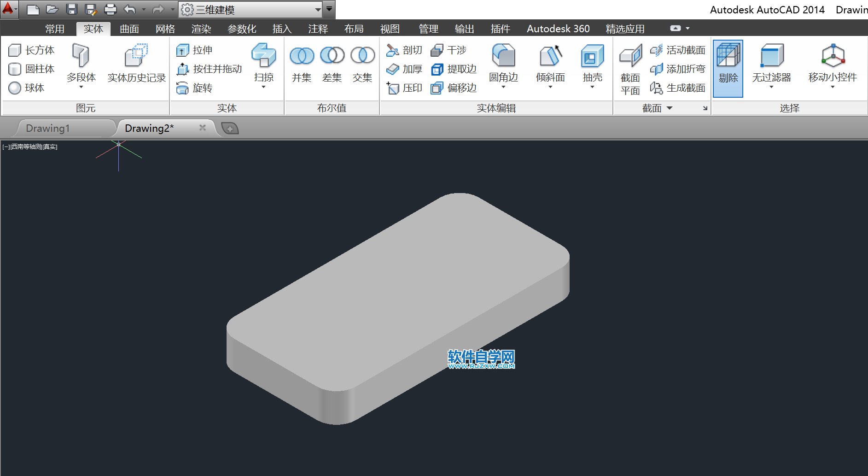Open the Surface (曲面) ribbon tab
The height and width of the screenshot is (476, 868).
pyautogui.click(x=129, y=29)
